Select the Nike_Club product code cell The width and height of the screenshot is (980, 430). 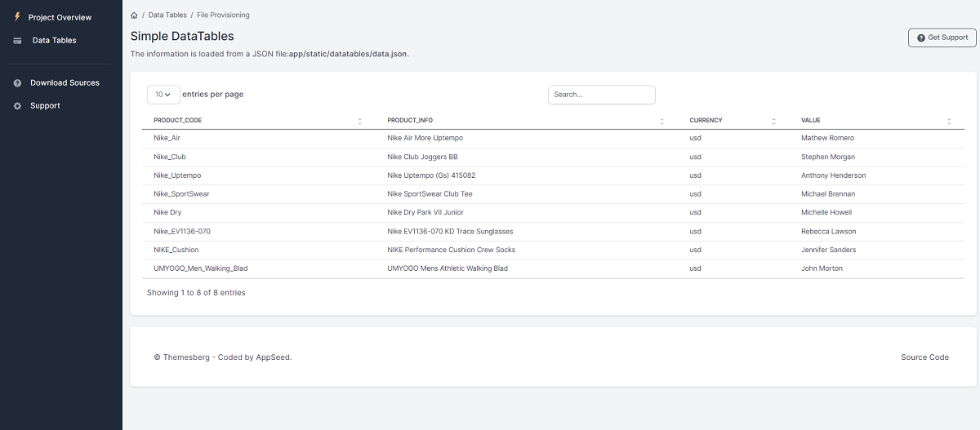(x=169, y=157)
